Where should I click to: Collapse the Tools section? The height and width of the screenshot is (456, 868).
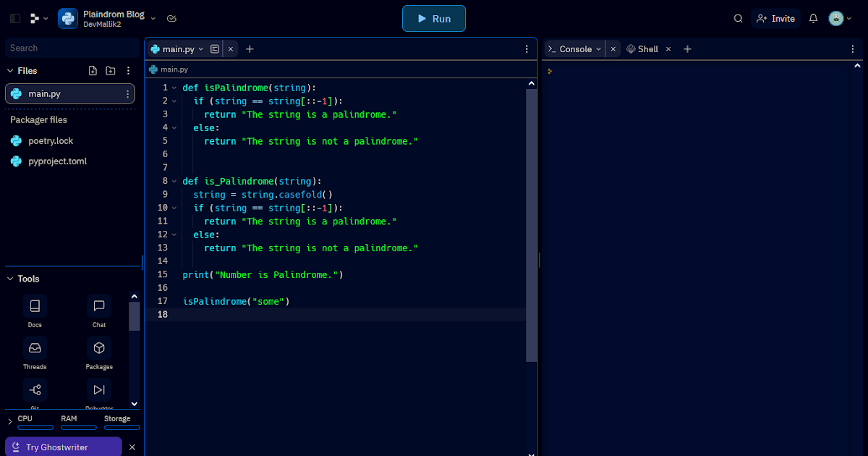click(x=10, y=279)
